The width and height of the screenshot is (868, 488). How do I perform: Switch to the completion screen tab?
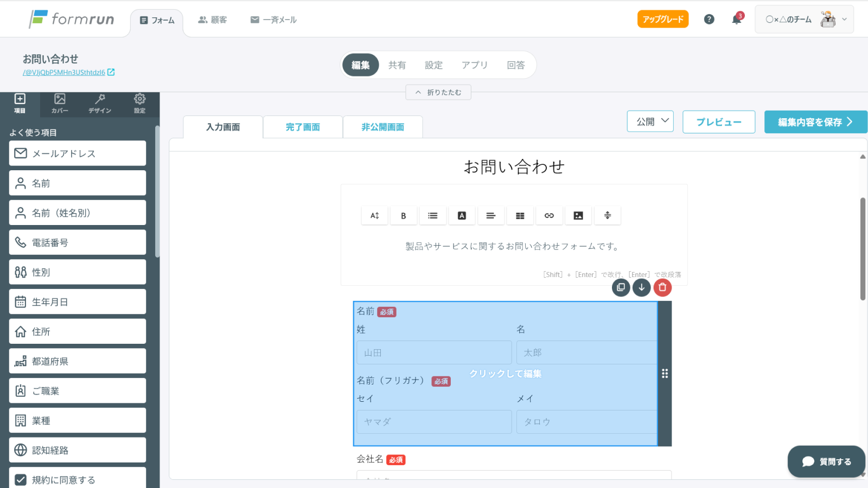(303, 127)
